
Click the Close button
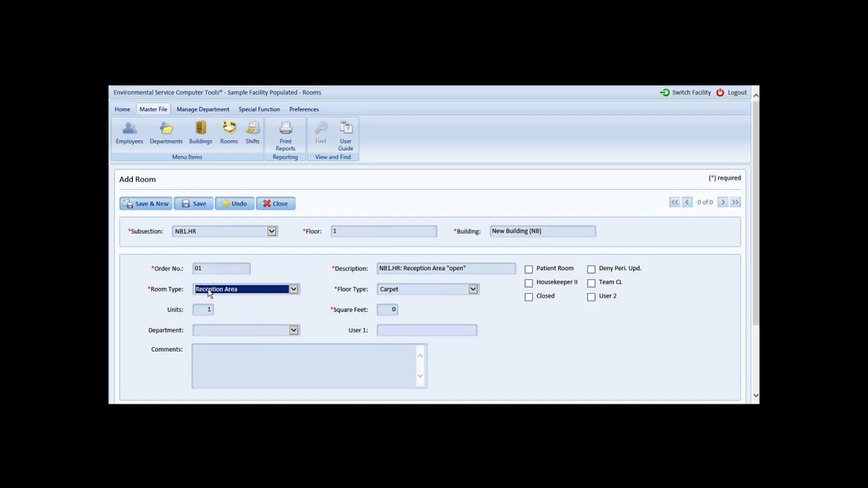coord(275,203)
